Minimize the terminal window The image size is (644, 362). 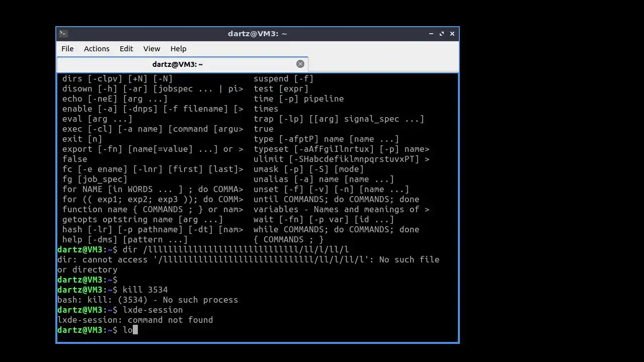pos(431,34)
